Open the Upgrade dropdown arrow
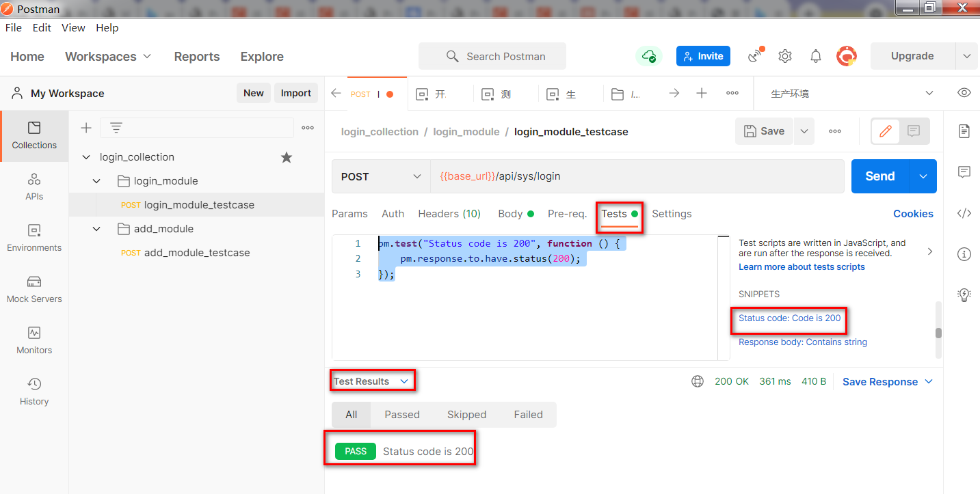Image resolution: width=980 pixels, height=494 pixels. (966, 56)
